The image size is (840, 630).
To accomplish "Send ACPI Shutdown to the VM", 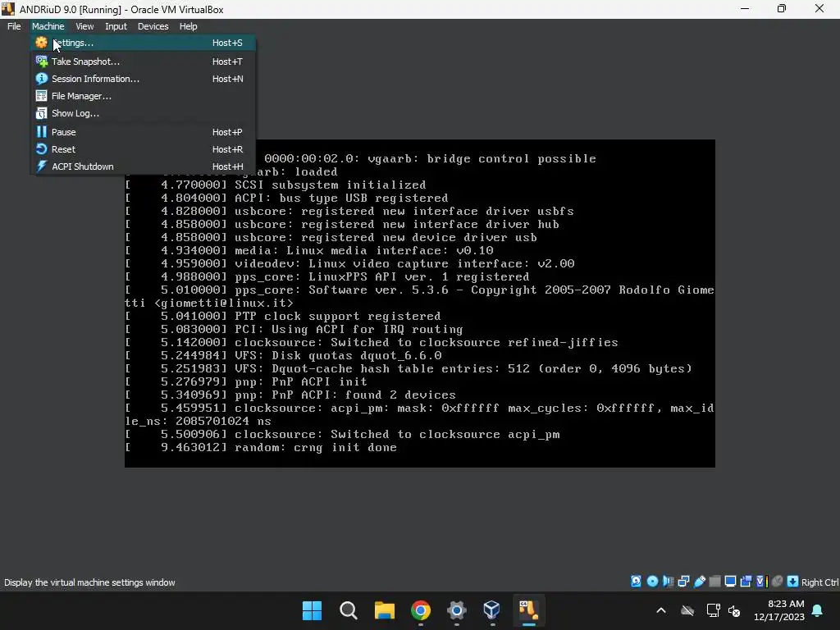I will tap(143, 166).
